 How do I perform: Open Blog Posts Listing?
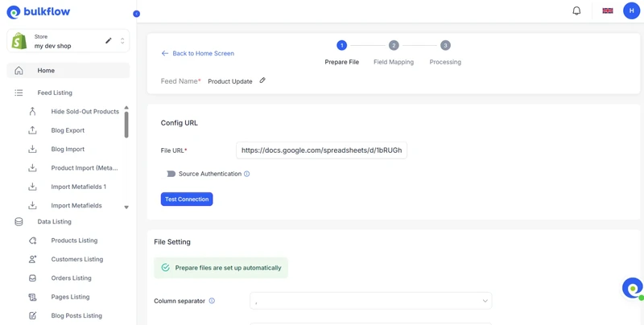pos(76,315)
